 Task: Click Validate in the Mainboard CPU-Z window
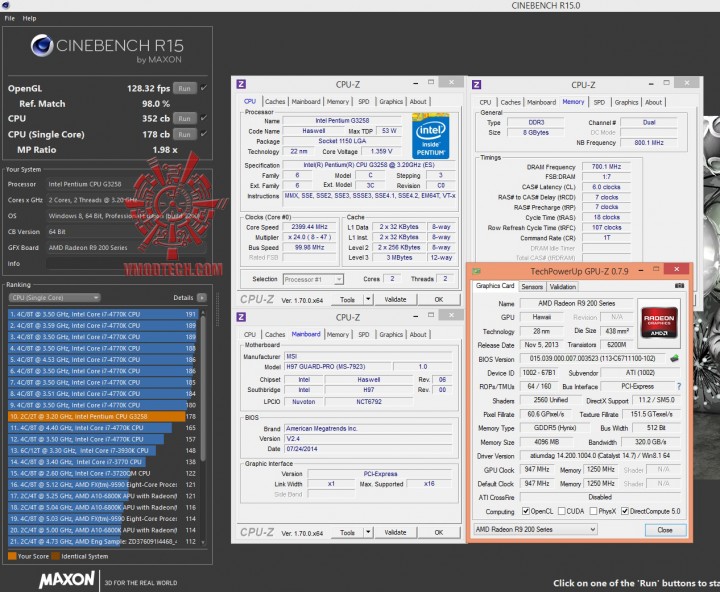pos(395,532)
